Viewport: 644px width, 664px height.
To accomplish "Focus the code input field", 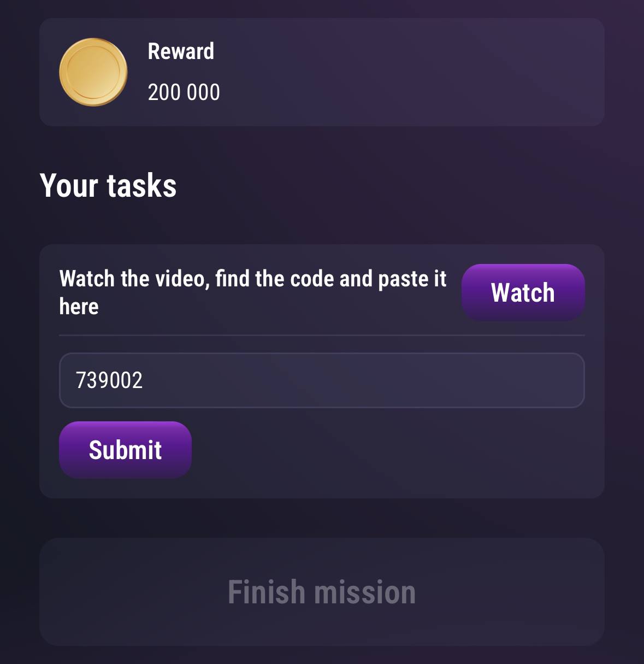I will pyautogui.click(x=322, y=380).
